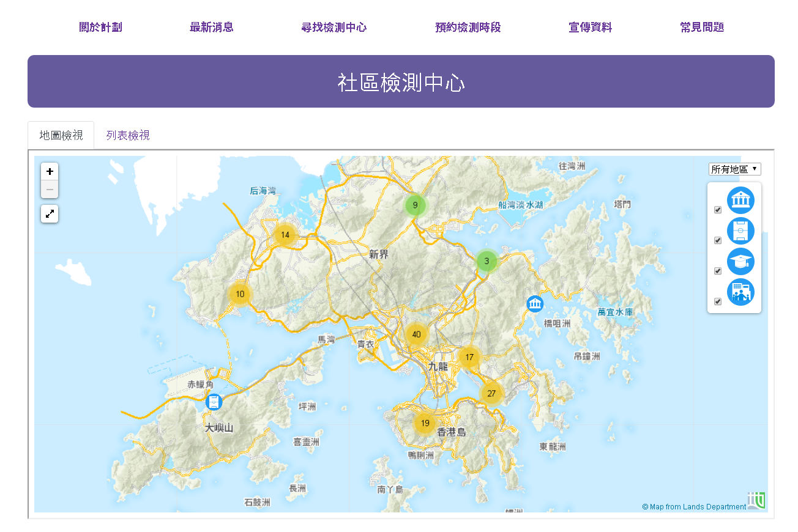Click the community hall people icon in legend
Image resolution: width=798 pixels, height=532 pixels.
tap(740, 292)
